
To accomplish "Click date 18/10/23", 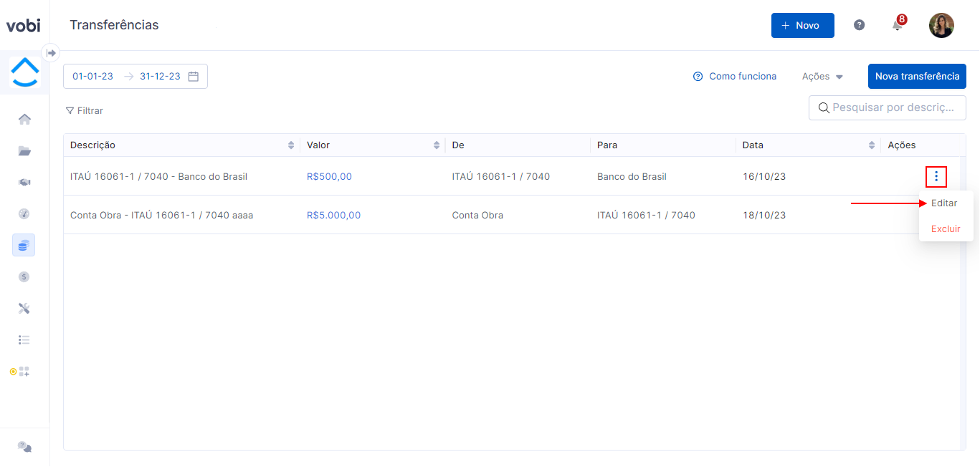I will pos(764,215).
